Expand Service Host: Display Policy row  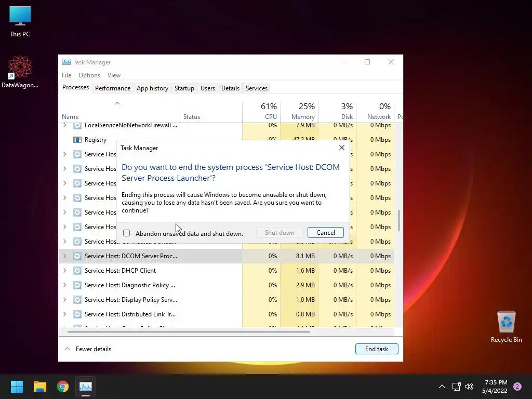tap(65, 300)
